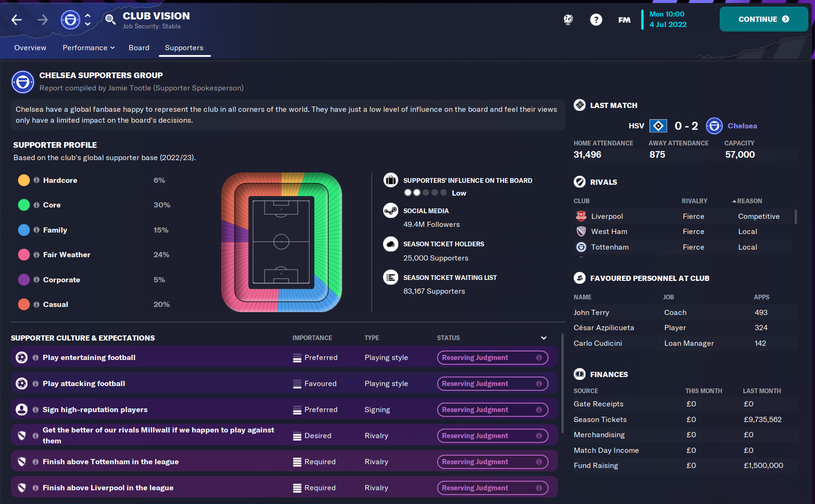Open Carlo Cudicini's profile
Image resolution: width=815 pixels, height=504 pixels.
point(598,343)
